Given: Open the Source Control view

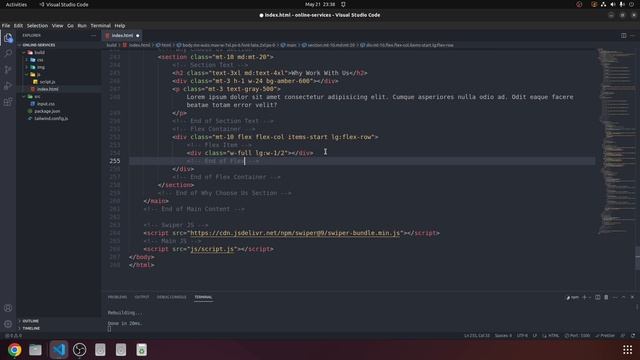Looking at the screenshot, I should coord(8,69).
